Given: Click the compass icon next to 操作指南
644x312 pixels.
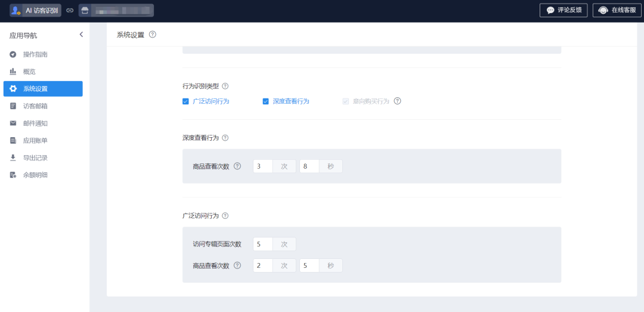Looking at the screenshot, I should pyautogui.click(x=13, y=54).
